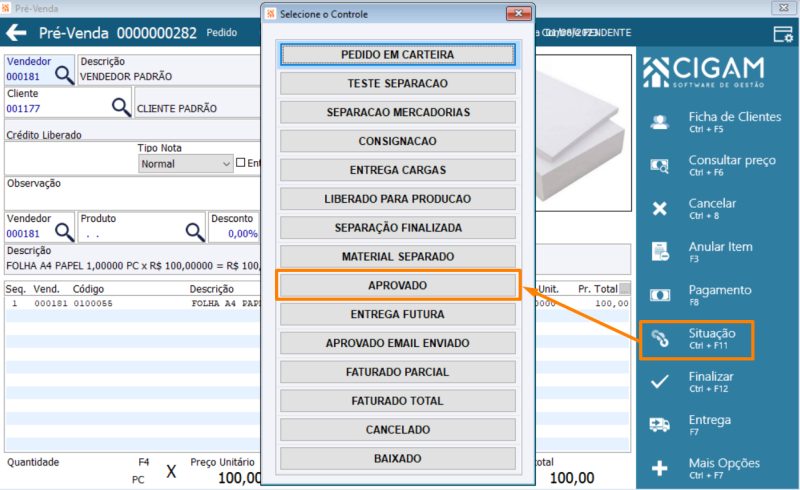Click the grid column options button

[624, 289]
